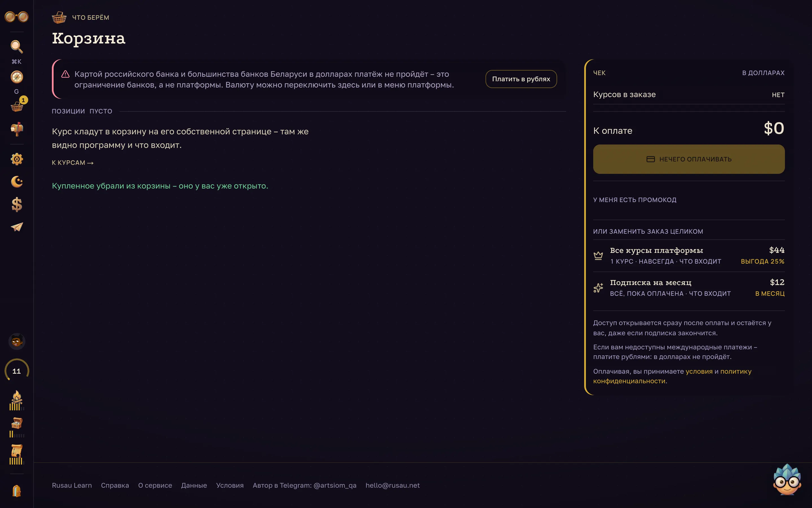Open the binoculars logo in the sidebar

click(x=16, y=16)
